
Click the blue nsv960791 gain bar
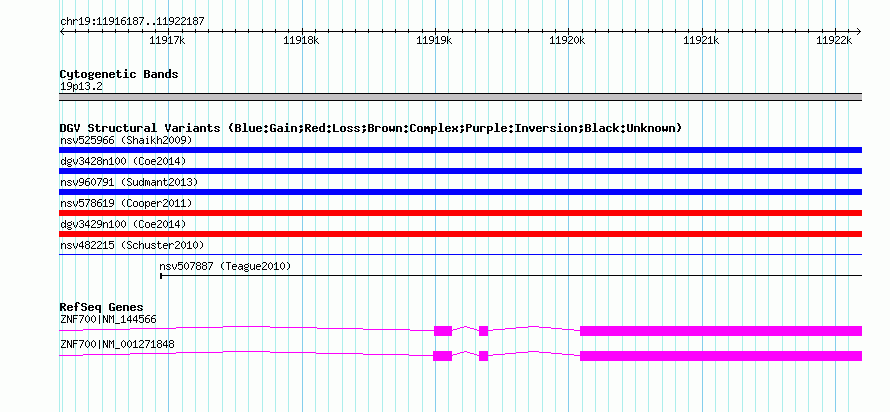(x=460, y=192)
